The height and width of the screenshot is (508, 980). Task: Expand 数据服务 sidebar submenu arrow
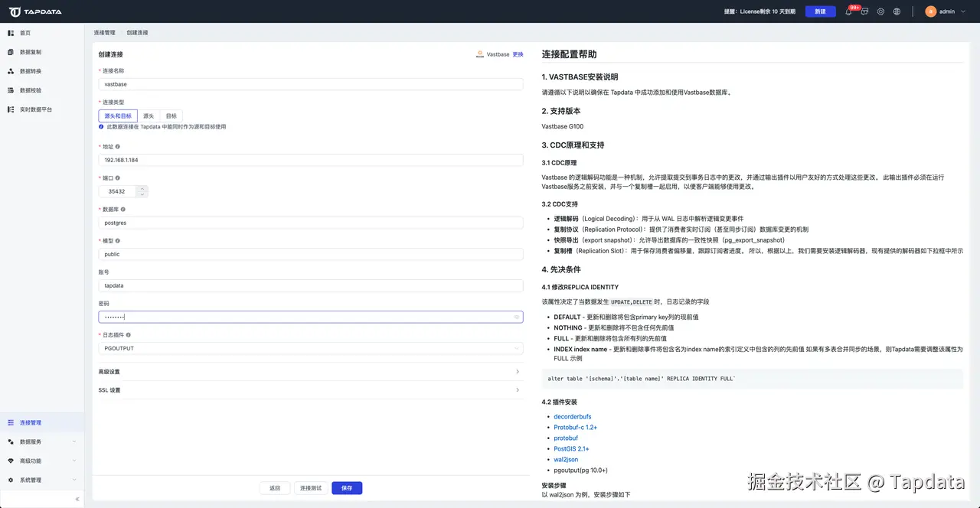click(74, 441)
